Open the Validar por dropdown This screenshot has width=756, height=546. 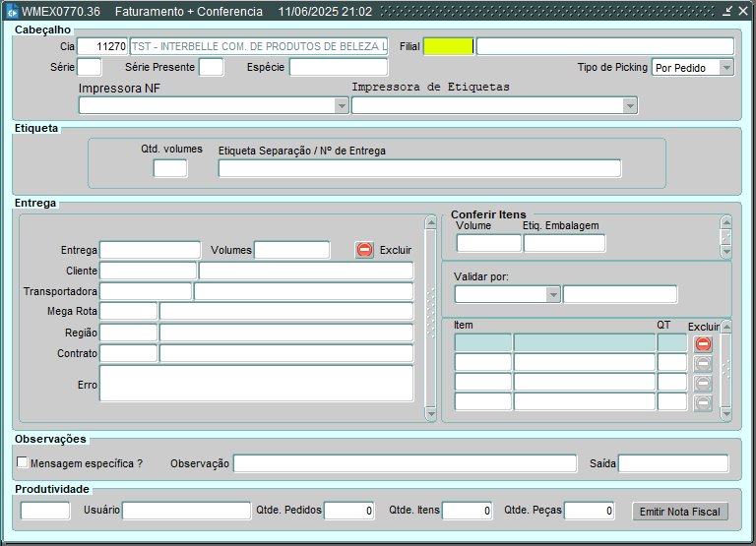(x=553, y=294)
